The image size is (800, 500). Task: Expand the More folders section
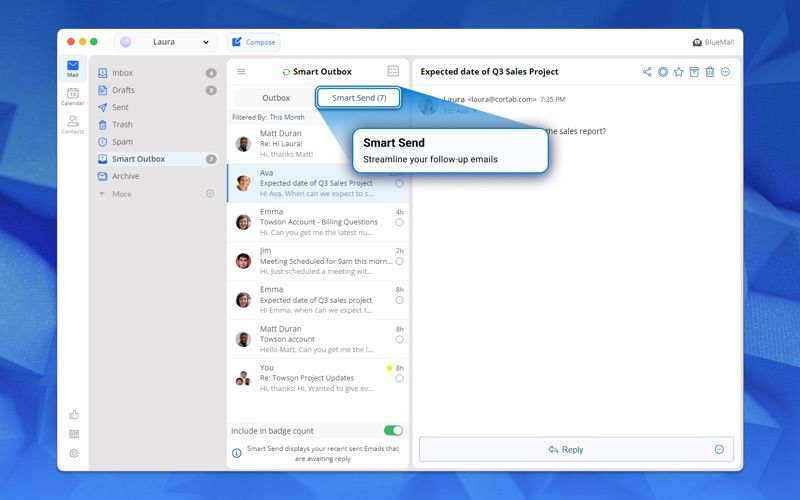point(102,194)
